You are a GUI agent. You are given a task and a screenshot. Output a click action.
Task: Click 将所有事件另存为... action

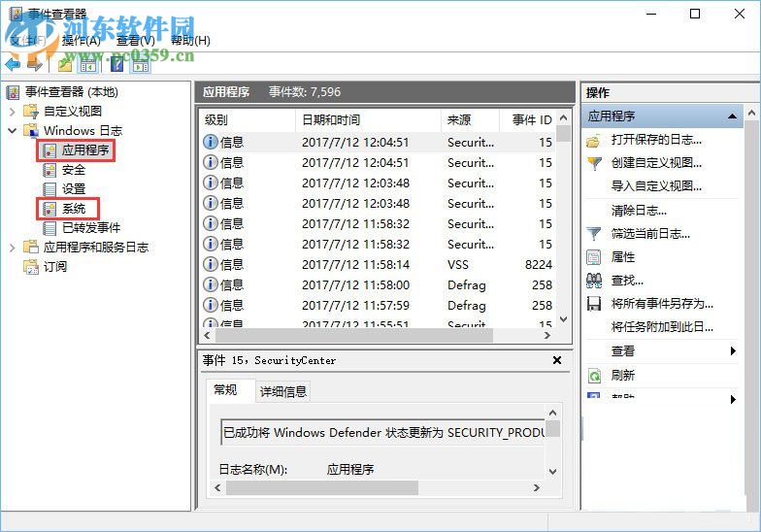[x=662, y=304]
